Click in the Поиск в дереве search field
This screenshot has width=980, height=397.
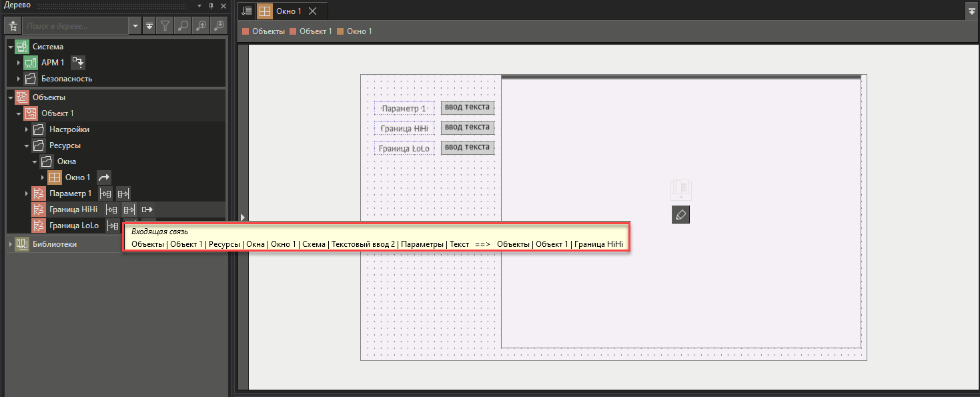click(76, 26)
